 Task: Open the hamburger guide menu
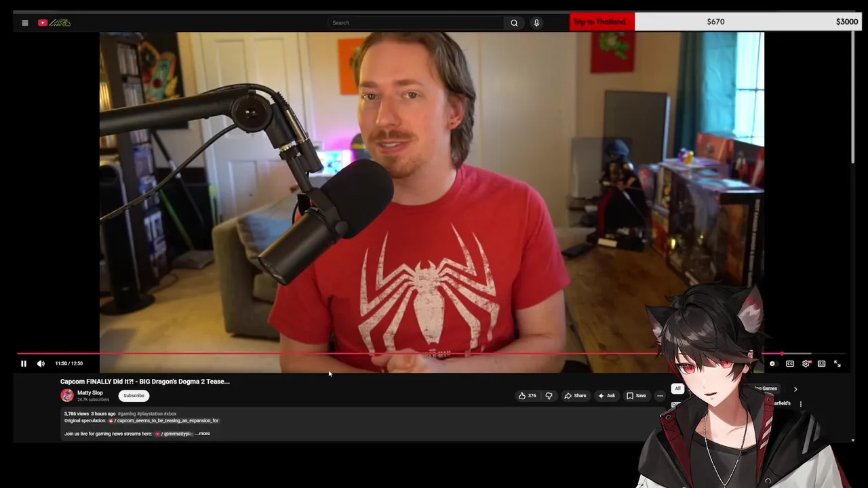[25, 23]
